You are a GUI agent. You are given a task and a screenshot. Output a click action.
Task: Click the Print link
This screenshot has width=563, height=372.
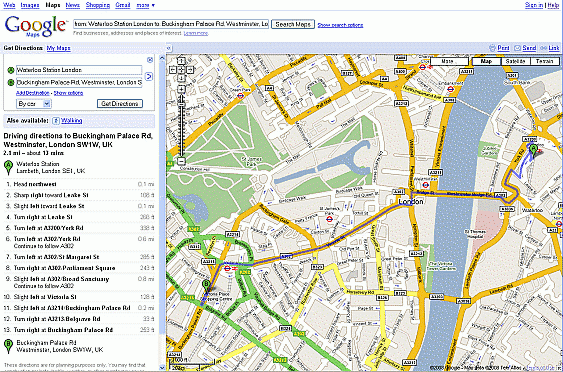pyautogui.click(x=503, y=48)
